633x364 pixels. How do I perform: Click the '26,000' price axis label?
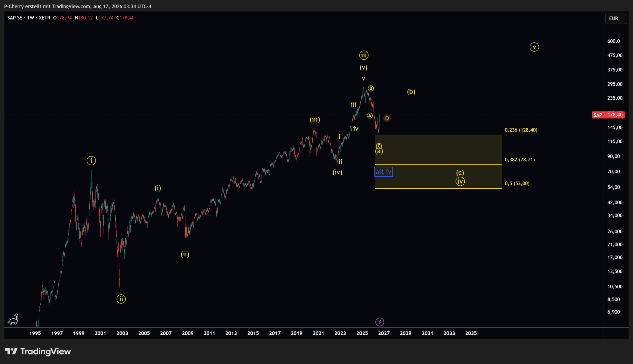click(x=615, y=231)
